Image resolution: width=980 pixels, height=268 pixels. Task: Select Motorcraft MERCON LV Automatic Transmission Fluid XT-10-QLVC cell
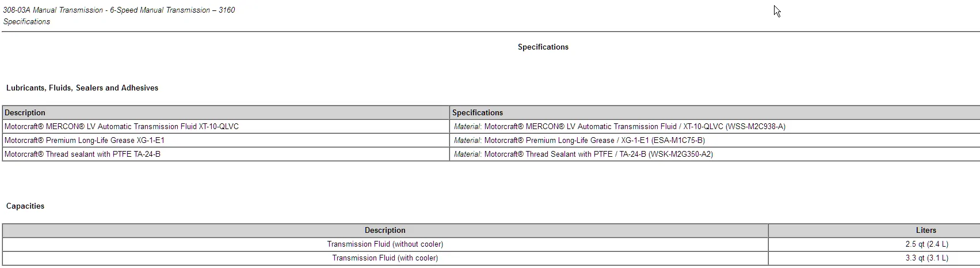(x=226, y=126)
